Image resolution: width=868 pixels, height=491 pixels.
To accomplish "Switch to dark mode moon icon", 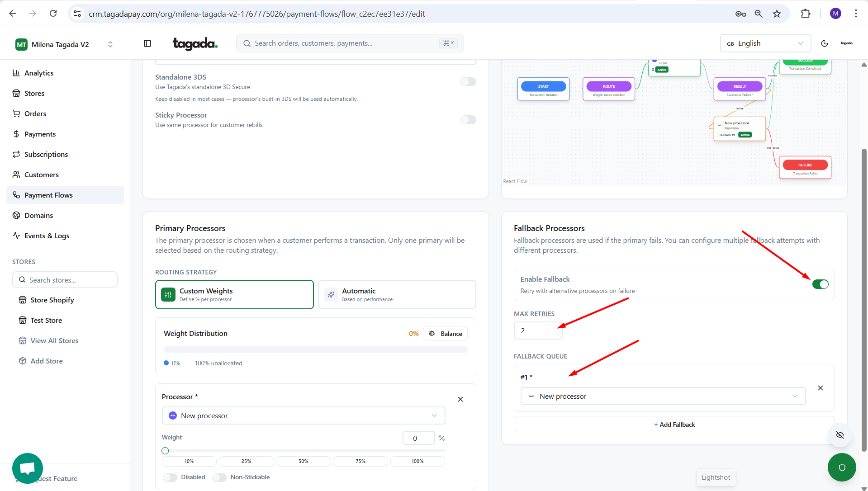I will (x=825, y=43).
